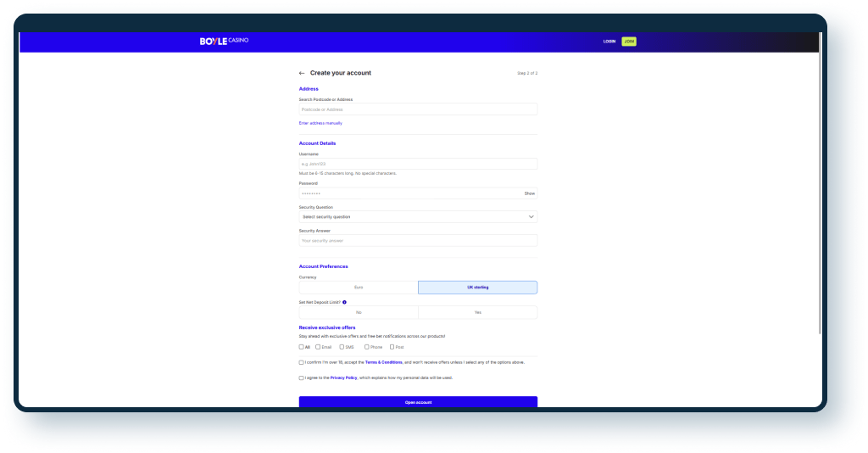
Task: Open the Select security question combo box
Action: click(417, 217)
